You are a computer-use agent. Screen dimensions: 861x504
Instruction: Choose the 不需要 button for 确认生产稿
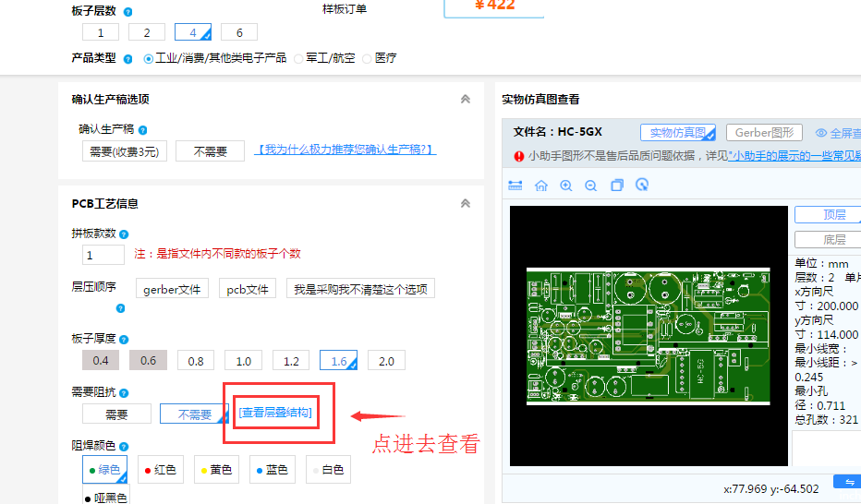pos(211,151)
